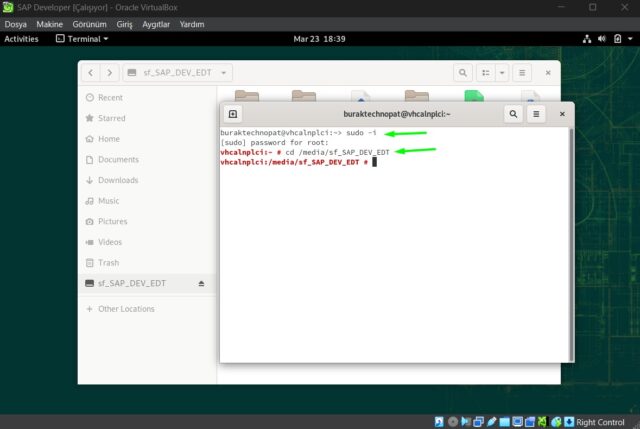640x429 pixels.
Task: Open a new terminal tab
Action: 233,114
